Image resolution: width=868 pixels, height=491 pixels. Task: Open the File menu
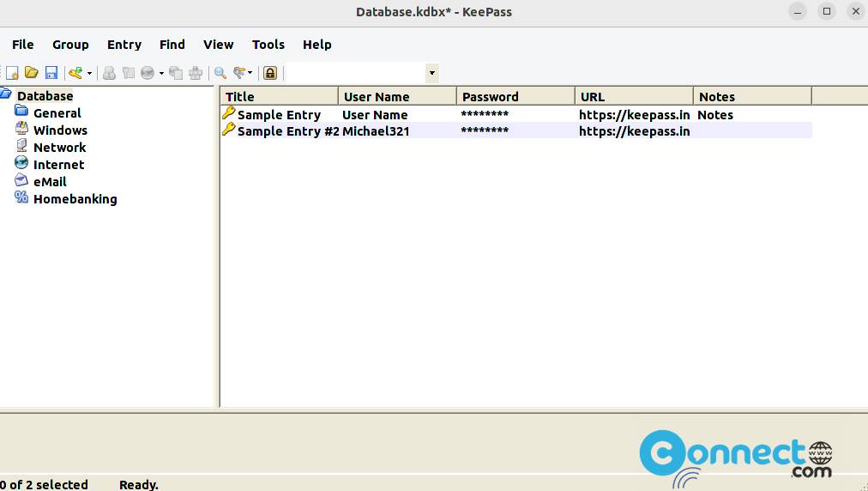[x=22, y=45]
